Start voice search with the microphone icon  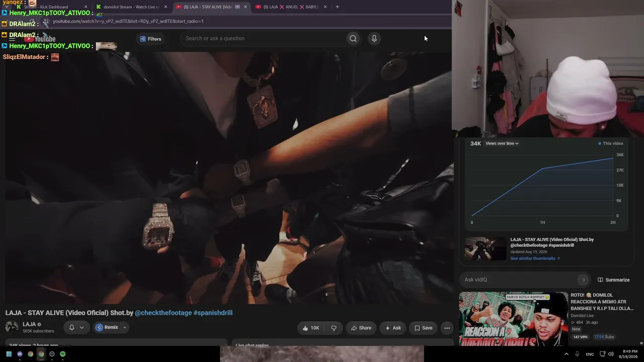coord(374,39)
